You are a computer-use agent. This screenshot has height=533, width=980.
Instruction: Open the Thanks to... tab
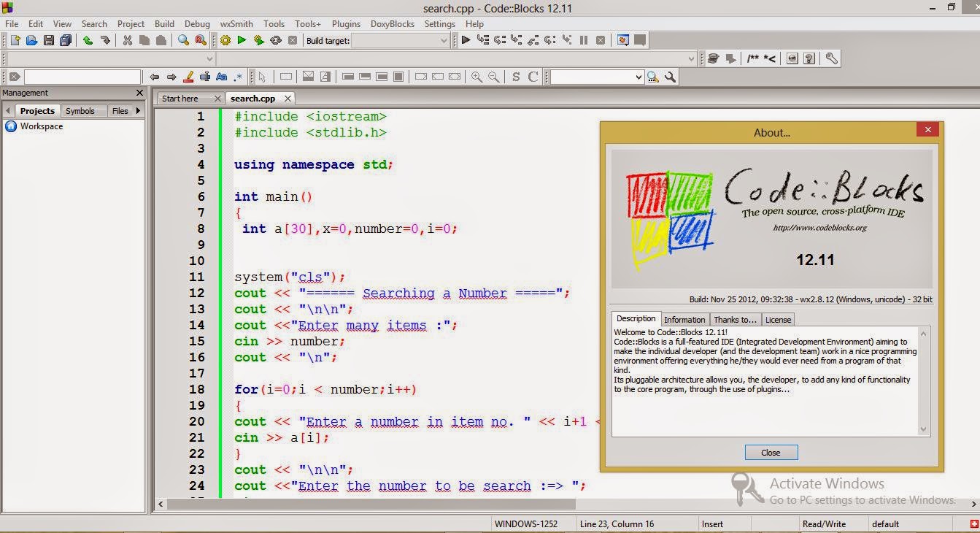pos(735,320)
